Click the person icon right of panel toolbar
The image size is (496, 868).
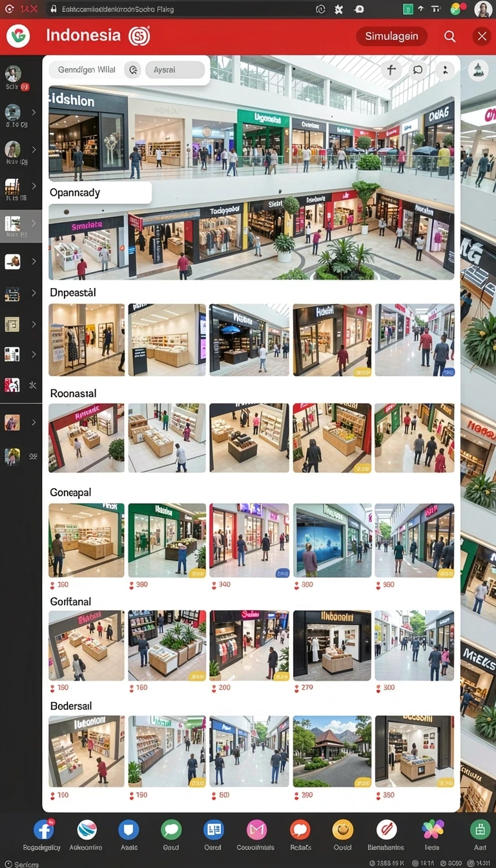[x=479, y=70]
